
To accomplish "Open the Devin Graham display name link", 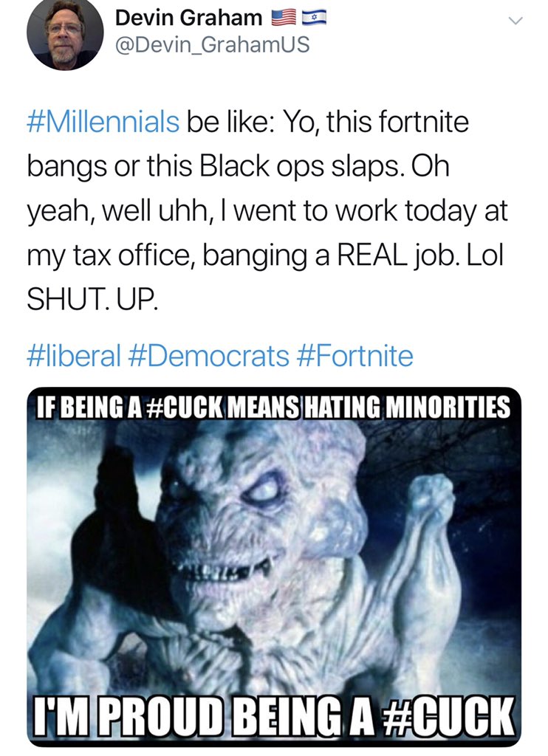I will [x=188, y=18].
